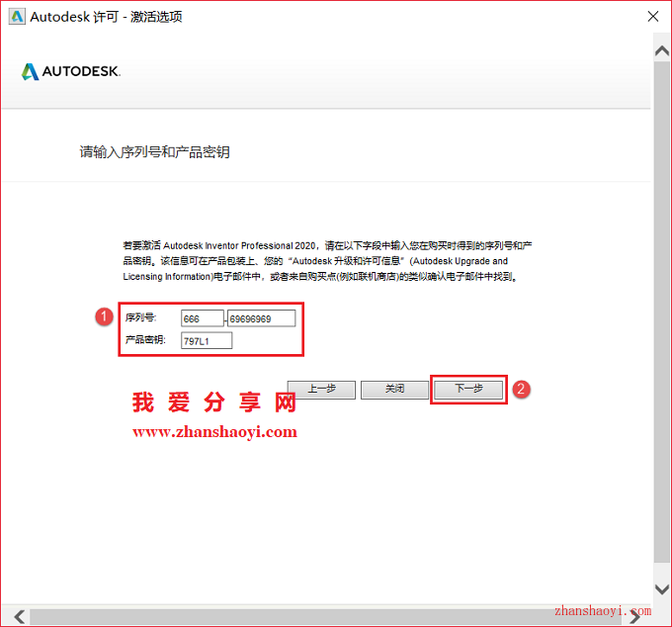672x627 pixels.
Task: Close the Autodesk license window
Action: (653, 17)
